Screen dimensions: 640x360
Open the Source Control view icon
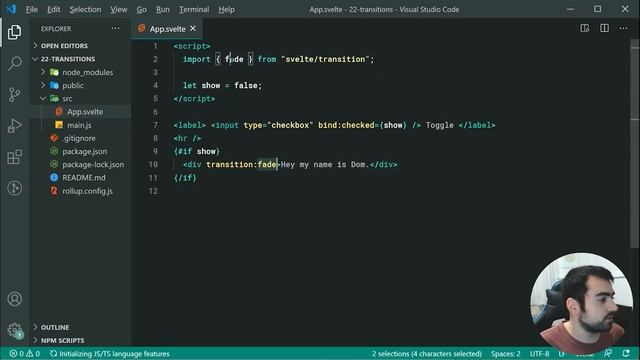coord(14,94)
